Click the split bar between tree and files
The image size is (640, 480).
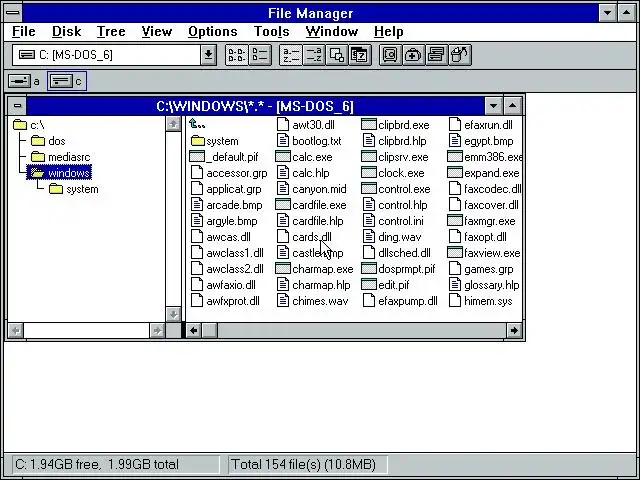pos(184,227)
